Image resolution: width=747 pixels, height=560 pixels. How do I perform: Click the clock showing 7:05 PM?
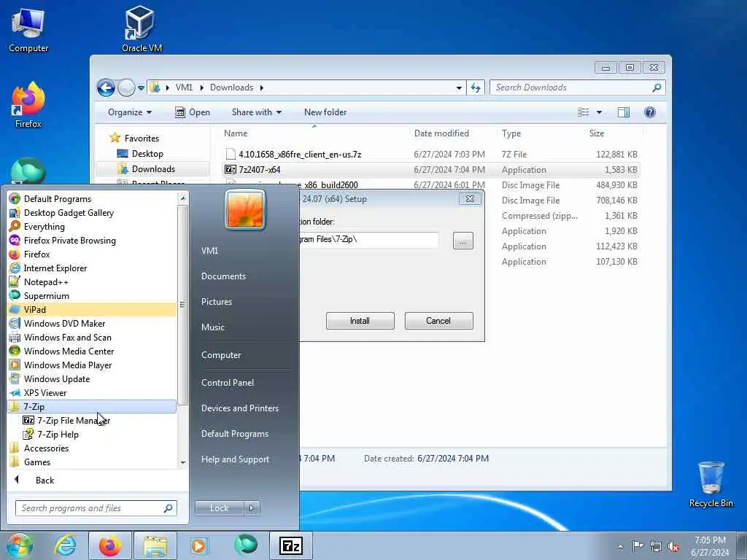(710, 540)
